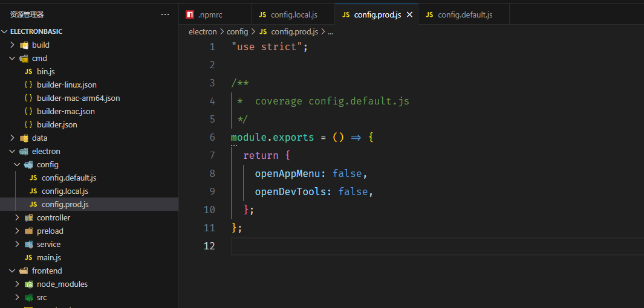Click the preload folder icon
The width and height of the screenshot is (644, 308).
point(28,231)
